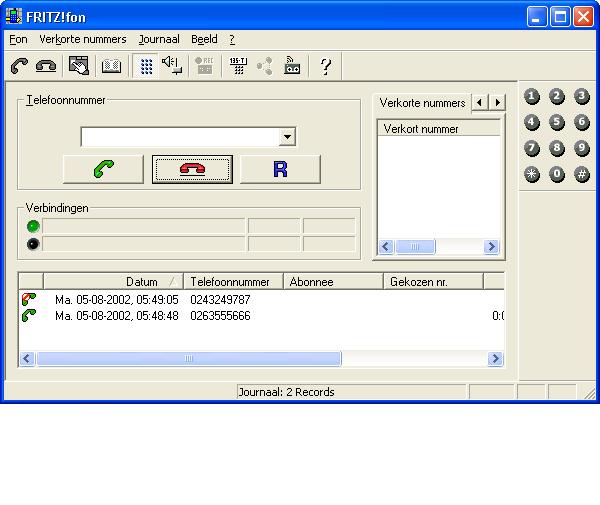Click keypad digit 9
600x505 pixels.
(x=582, y=148)
